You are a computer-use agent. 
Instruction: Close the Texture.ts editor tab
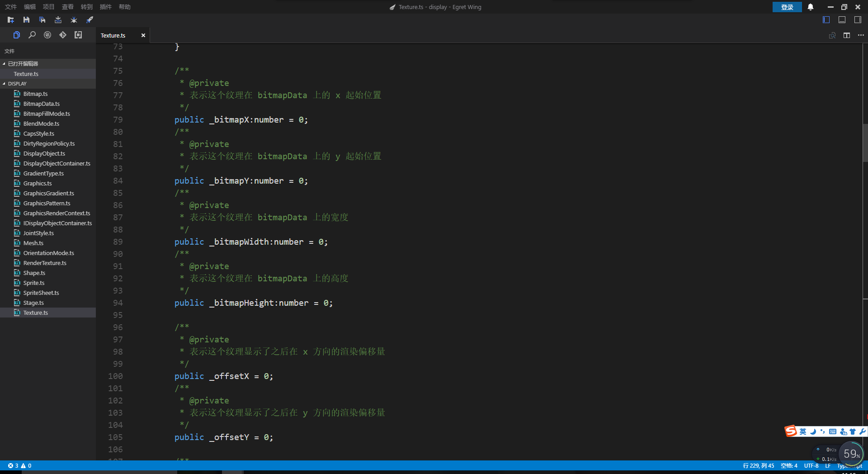(x=143, y=35)
